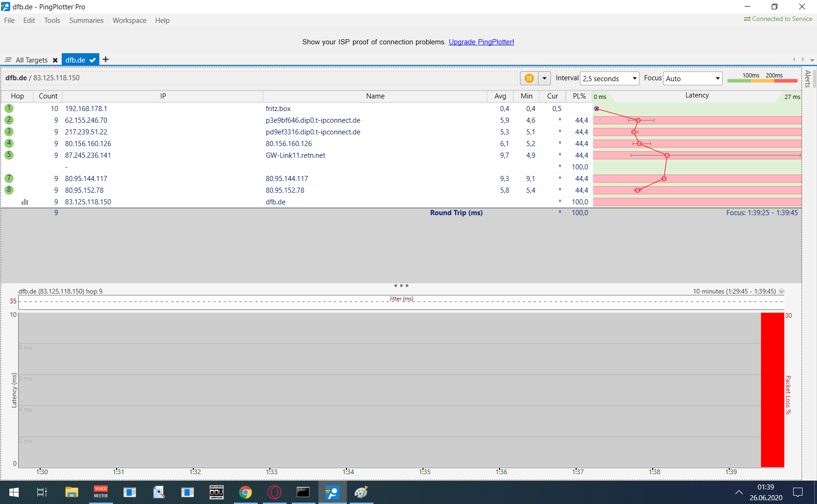Open the Paint palette taskbar icon
The image size is (817, 504).
coord(361,492)
